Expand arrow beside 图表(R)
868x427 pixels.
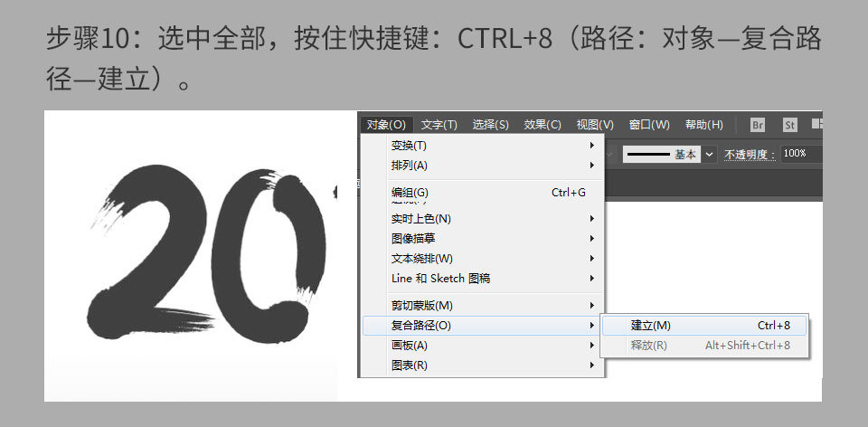coord(591,365)
